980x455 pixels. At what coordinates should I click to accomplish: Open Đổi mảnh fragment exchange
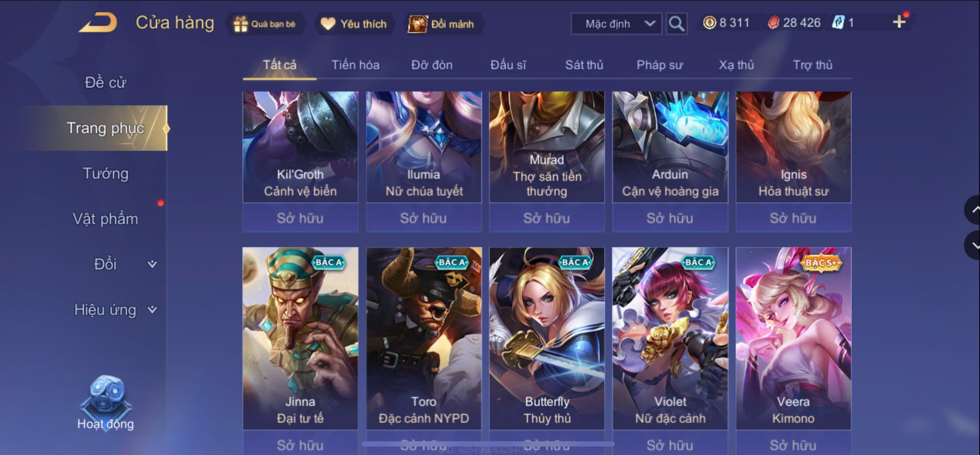tap(441, 24)
